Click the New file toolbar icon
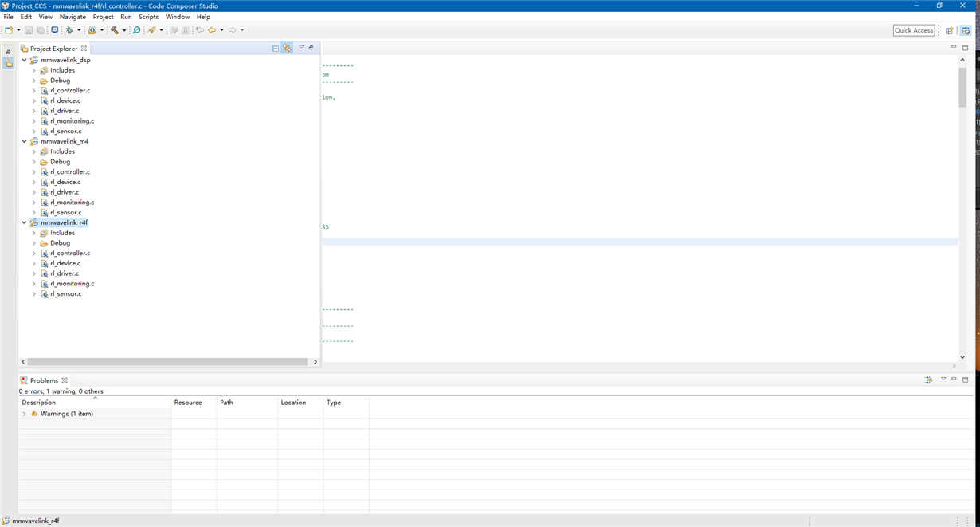Image resolution: width=980 pixels, height=527 pixels. coord(8,30)
